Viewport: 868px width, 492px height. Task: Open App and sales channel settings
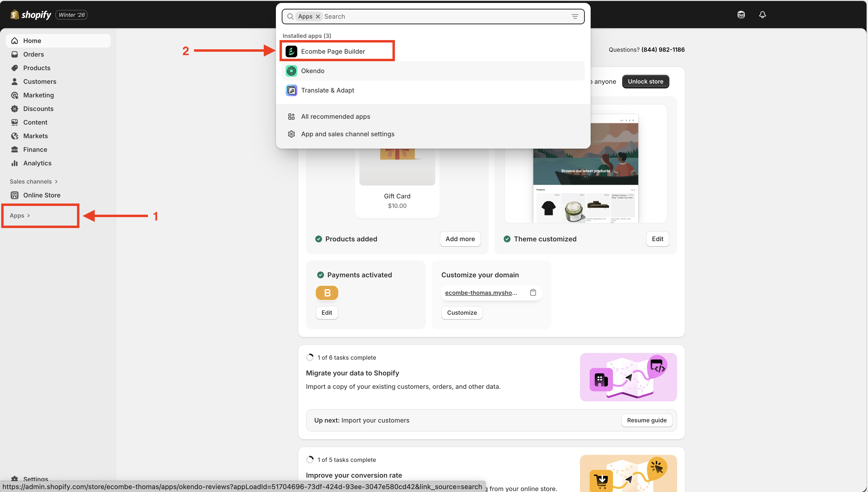click(347, 134)
